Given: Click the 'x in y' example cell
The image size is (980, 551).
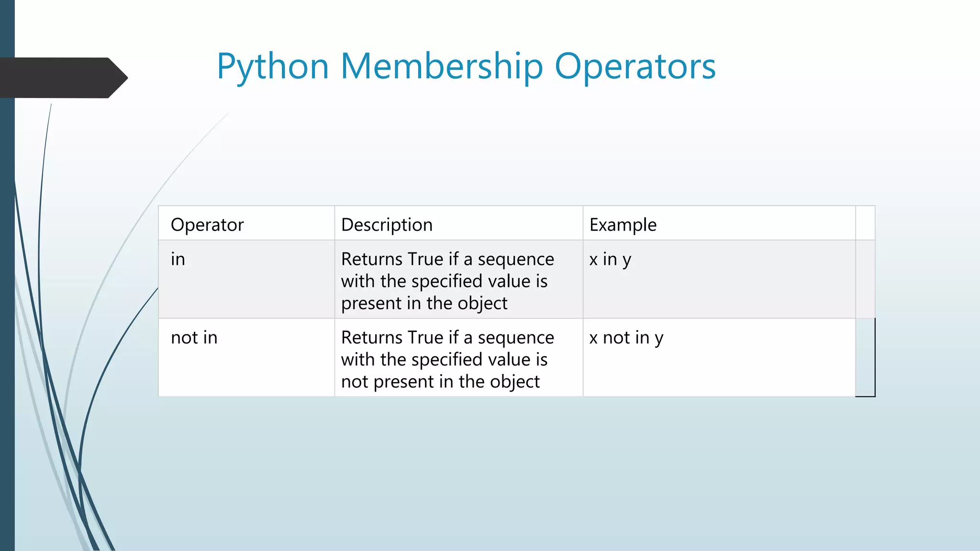Looking at the screenshot, I should click(719, 279).
